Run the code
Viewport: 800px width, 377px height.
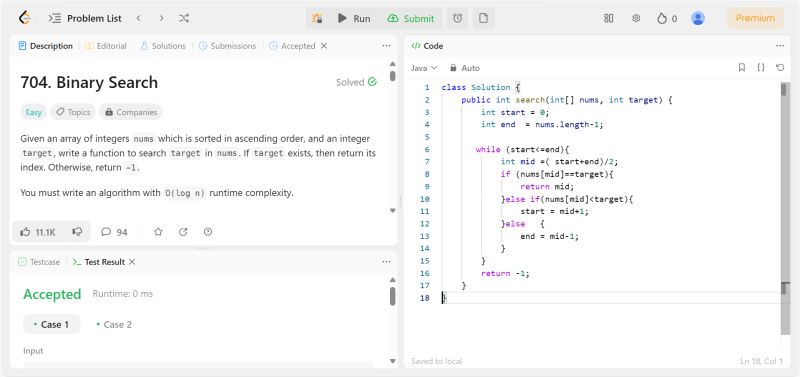tap(354, 18)
